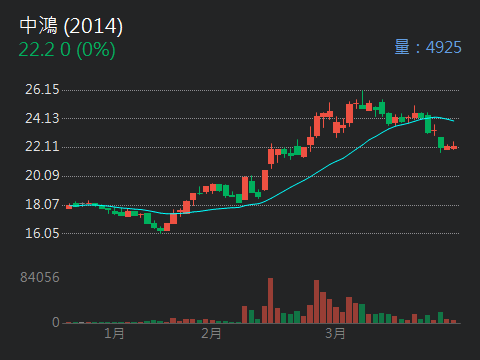Click the 0 volume axis label
This screenshot has height=360, width=480.
(56, 322)
